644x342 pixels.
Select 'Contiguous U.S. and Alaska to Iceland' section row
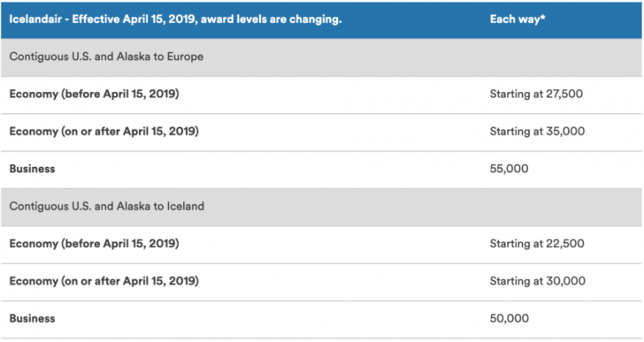click(321, 207)
